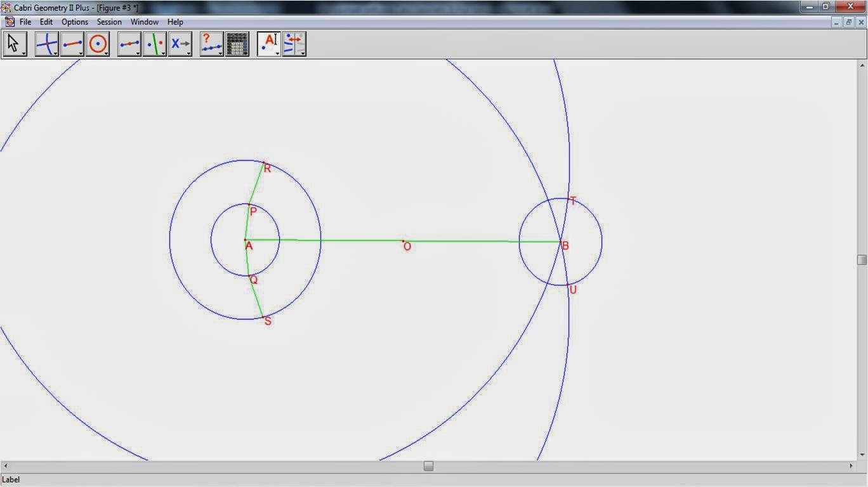Open the Window menu
The width and height of the screenshot is (868, 487).
pos(145,22)
